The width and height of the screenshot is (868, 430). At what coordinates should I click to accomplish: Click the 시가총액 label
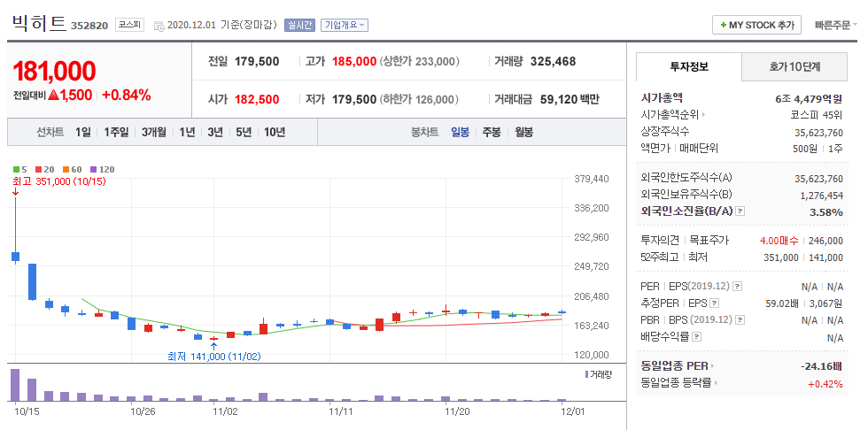point(661,98)
